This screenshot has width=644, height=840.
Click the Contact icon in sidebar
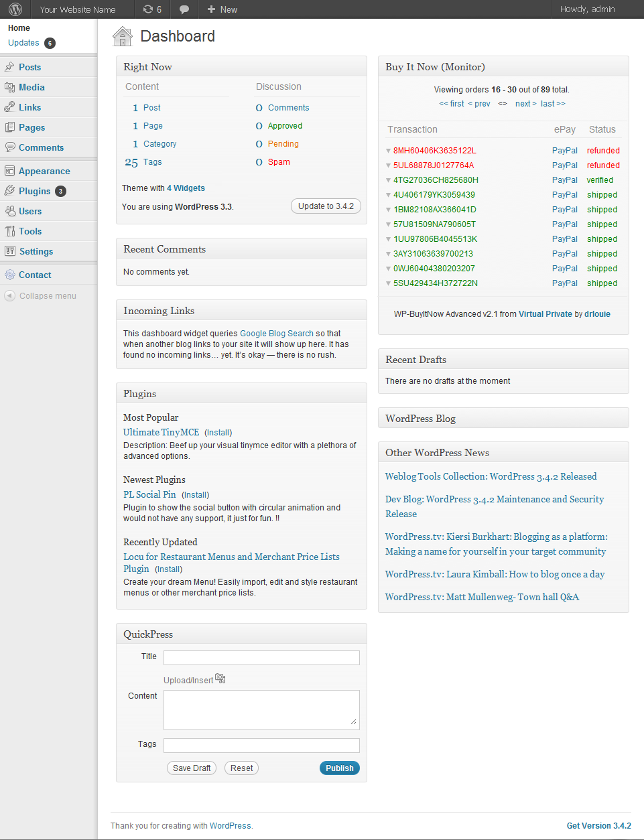click(9, 275)
